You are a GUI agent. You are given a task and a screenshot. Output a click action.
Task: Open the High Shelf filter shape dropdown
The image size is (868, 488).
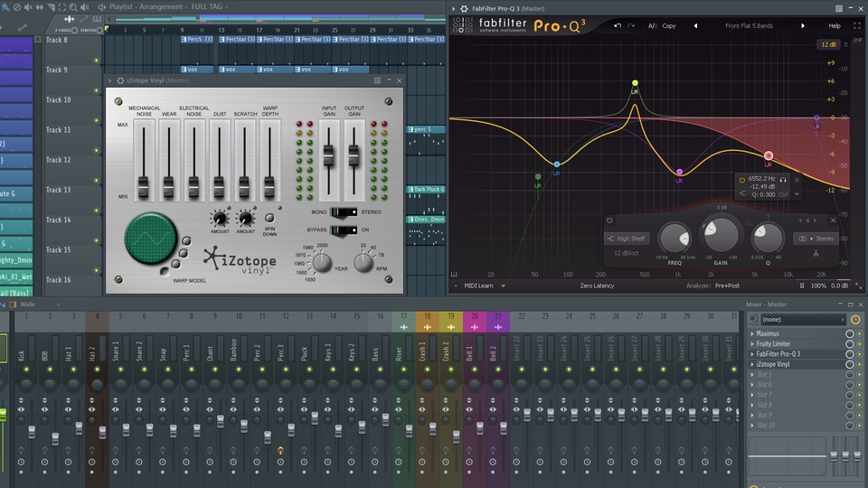(627, 239)
